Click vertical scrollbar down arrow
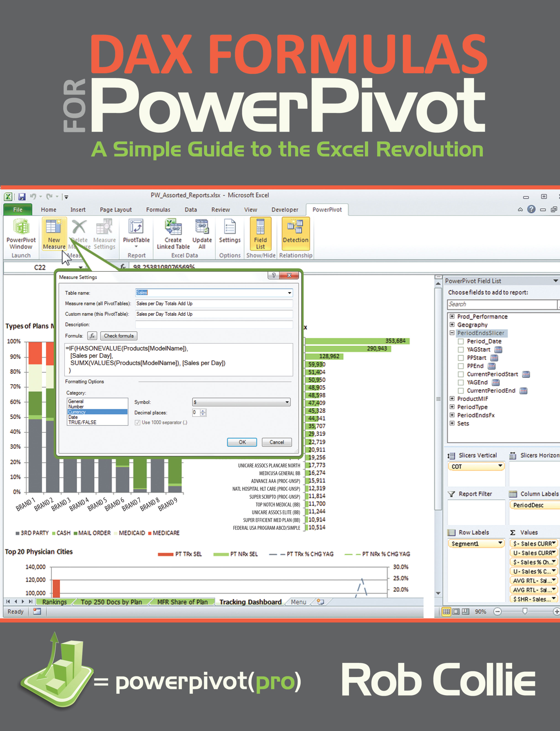Viewport: 560px width, 731px height. pyautogui.click(x=438, y=593)
